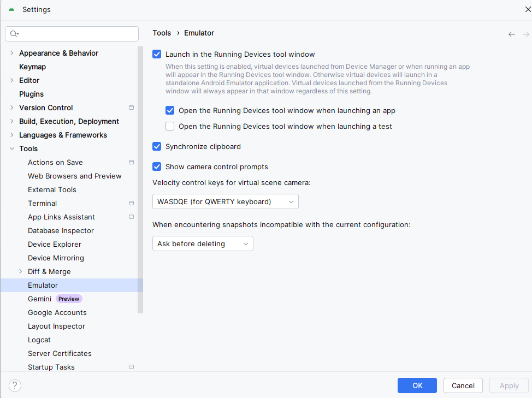Click the forward navigation arrow near the breadcrumb

tap(525, 34)
